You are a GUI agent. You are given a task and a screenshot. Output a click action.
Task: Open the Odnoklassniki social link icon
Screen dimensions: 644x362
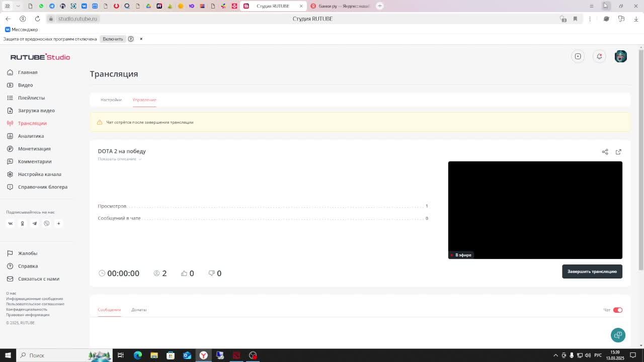(22, 223)
